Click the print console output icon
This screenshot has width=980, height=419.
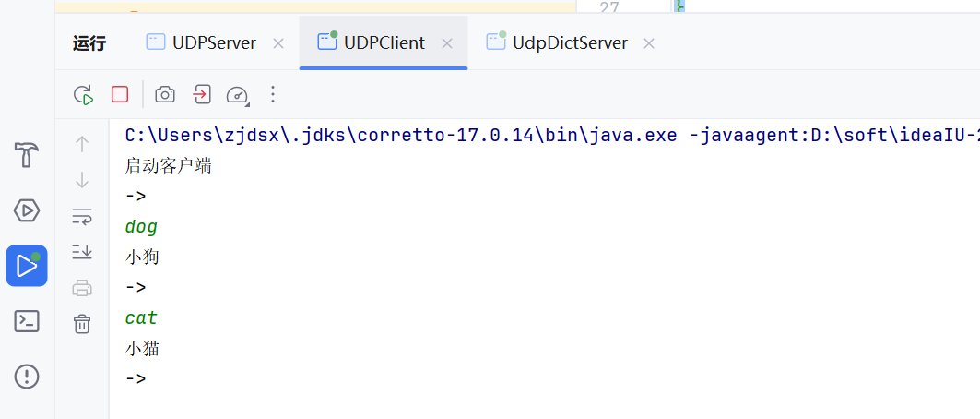point(82,288)
